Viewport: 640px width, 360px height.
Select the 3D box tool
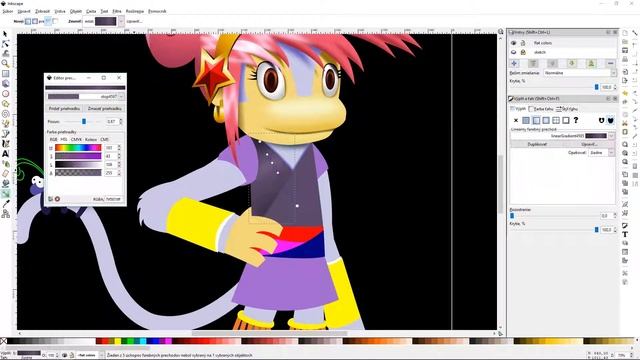pos(5,84)
